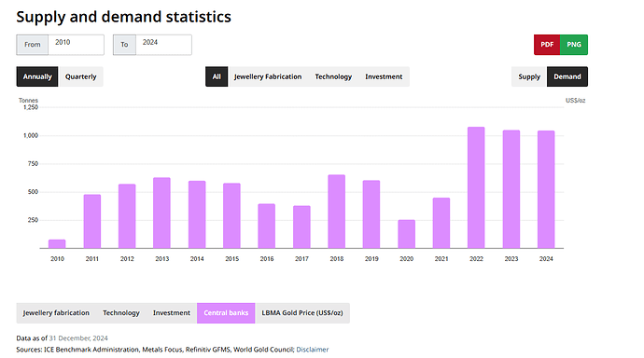Screen dimensions: 644x358
Task: Toggle Technology series in bottom legend
Action: click(121, 313)
